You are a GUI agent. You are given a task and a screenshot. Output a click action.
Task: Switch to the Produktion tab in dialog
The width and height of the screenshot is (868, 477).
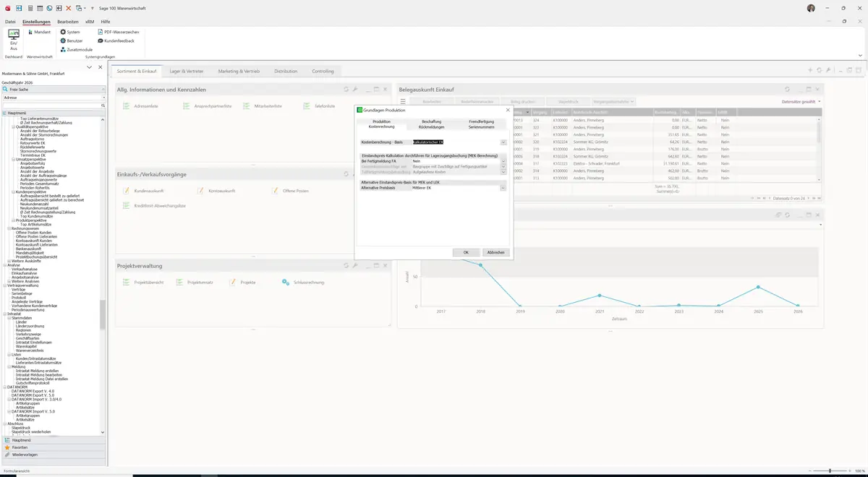coord(381,121)
